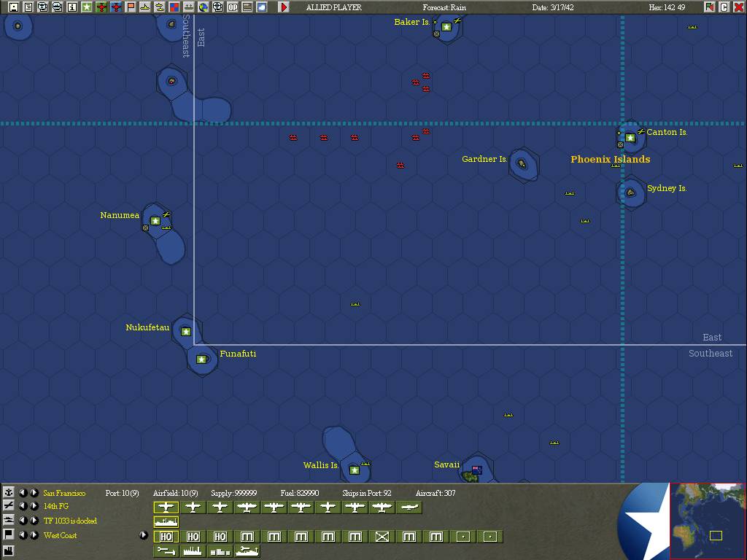
Task: Select the Wallis Is. base star icon
Action: point(354,470)
